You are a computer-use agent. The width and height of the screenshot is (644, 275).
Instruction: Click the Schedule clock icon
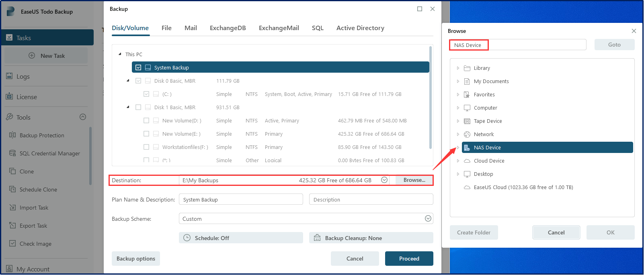point(187,238)
